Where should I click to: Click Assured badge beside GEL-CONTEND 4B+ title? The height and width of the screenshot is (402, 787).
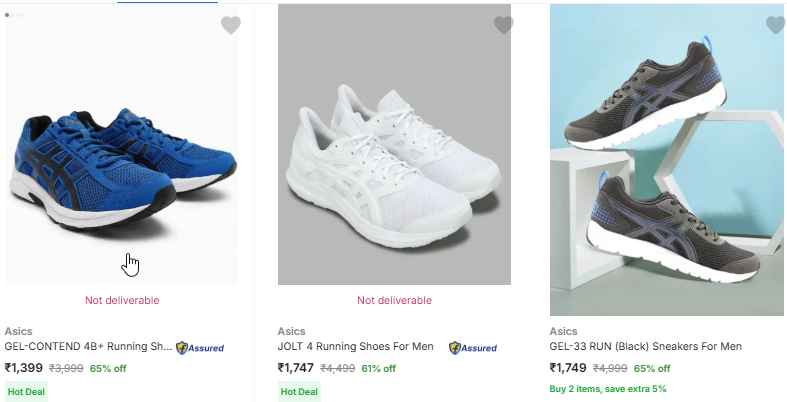(199, 348)
